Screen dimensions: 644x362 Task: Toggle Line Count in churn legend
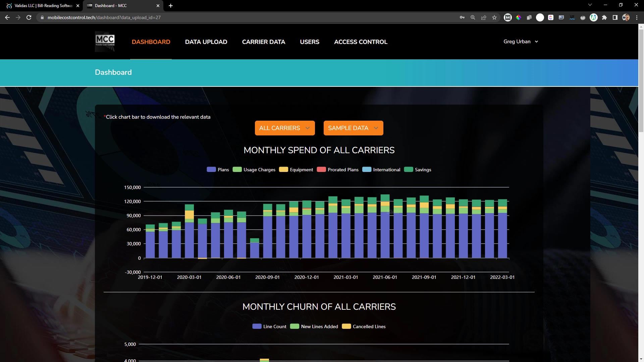pyautogui.click(x=269, y=326)
